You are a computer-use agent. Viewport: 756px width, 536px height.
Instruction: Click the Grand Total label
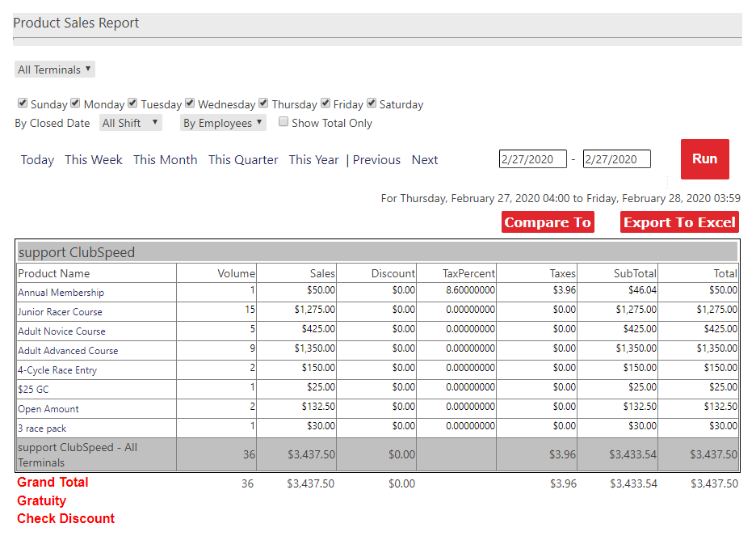(52, 482)
